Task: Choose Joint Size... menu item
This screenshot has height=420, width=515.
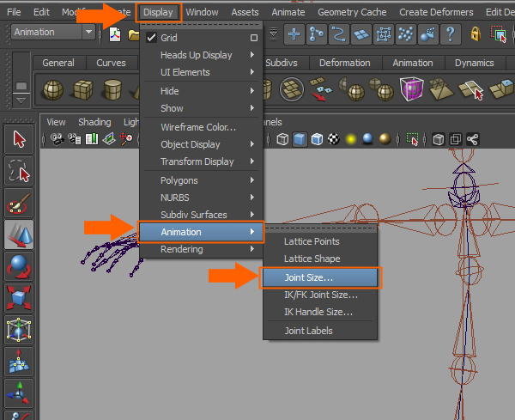Action: (320, 277)
